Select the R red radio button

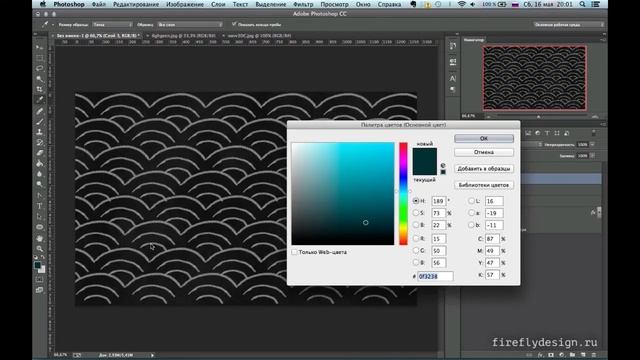click(x=416, y=238)
